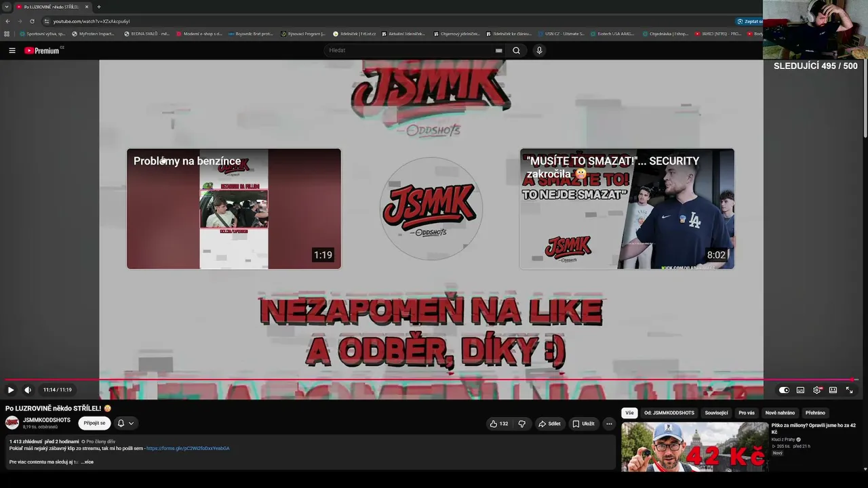Image resolution: width=868 pixels, height=488 pixels.
Task: Click the Připojit se join button
Action: coord(94,423)
